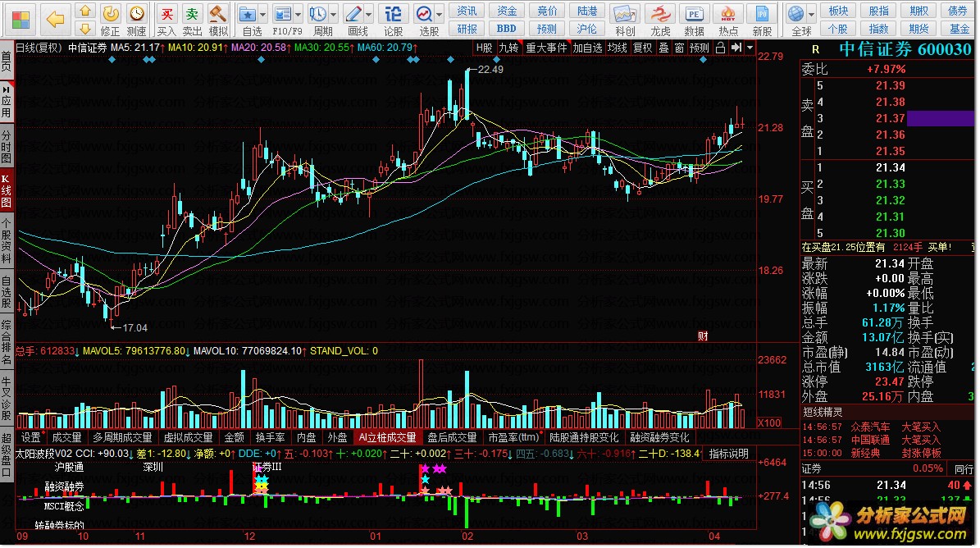Click the BBD button

click(507, 29)
